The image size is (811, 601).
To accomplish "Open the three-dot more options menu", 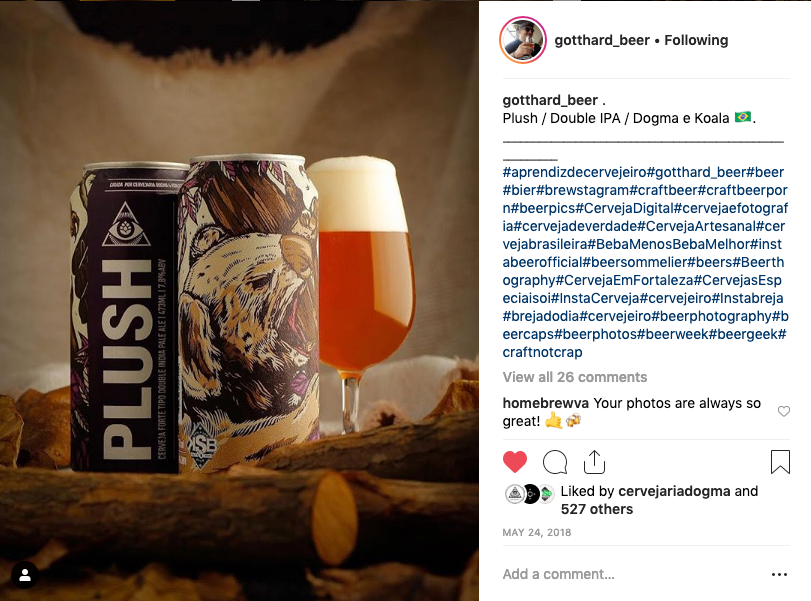I will pos(779,574).
